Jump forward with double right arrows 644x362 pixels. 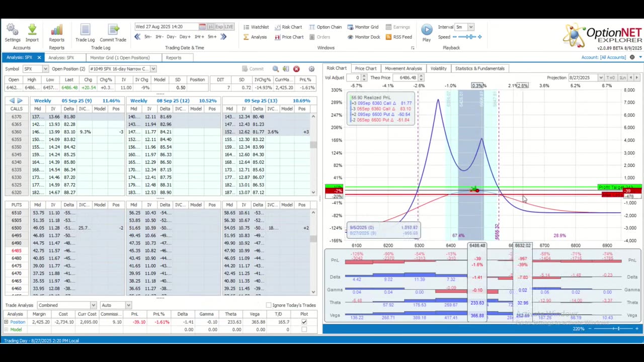tap(223, 37)
